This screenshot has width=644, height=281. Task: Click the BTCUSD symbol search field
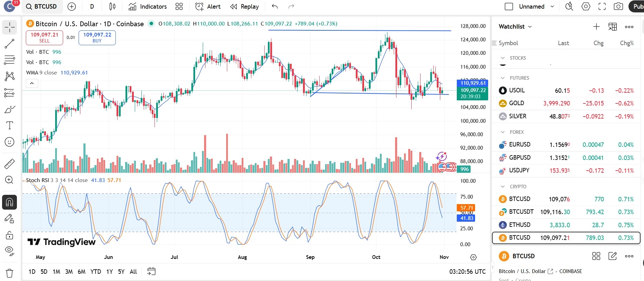(x=42, y=7)
